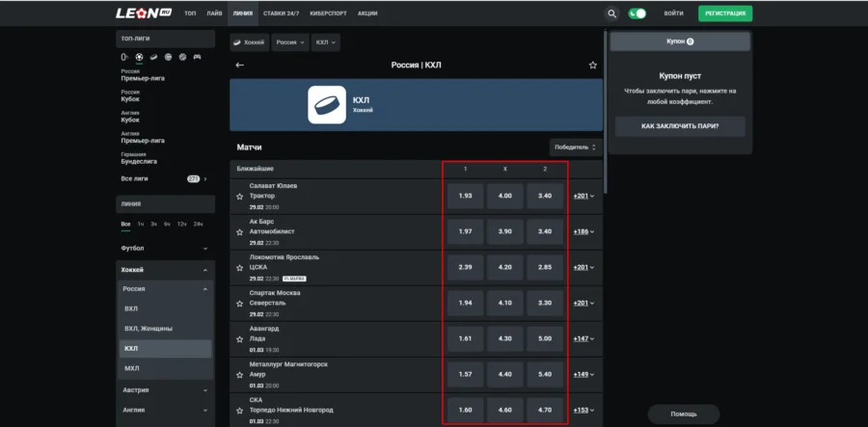The height and width of the screenshot is (427, 868).
Task: Expand +201 markets for Салават Юлаев match
Action: (583, 197)
